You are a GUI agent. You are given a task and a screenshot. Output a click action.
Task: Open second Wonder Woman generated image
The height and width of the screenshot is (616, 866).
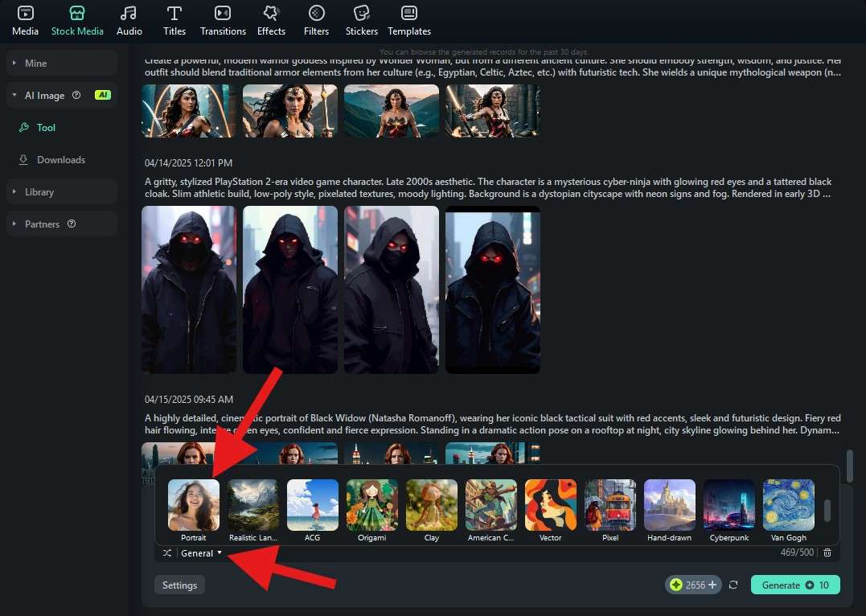pyautogui.click(x=290, y=110)
